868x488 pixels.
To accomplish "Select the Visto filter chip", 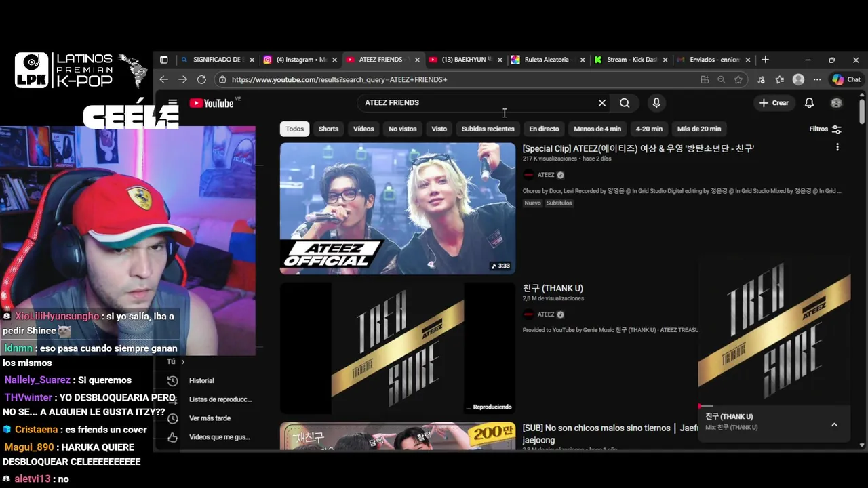I will coord(439,129).
